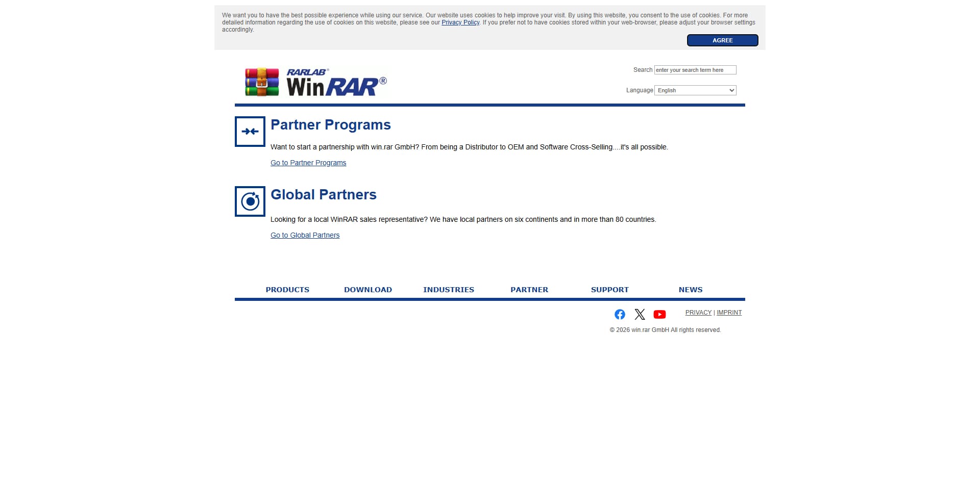Screen dimensions: 980x486
Task: Open the NEWS menu item
Action: (x=691, y=290)
